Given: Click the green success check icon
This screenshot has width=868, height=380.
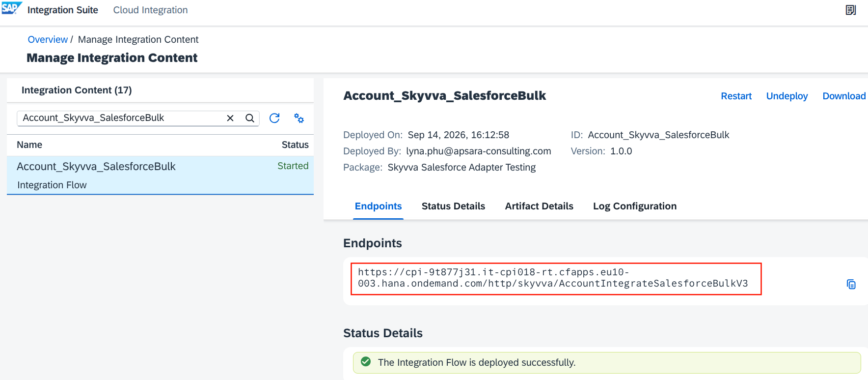Looking at the screenshot, I should (366, 362).
